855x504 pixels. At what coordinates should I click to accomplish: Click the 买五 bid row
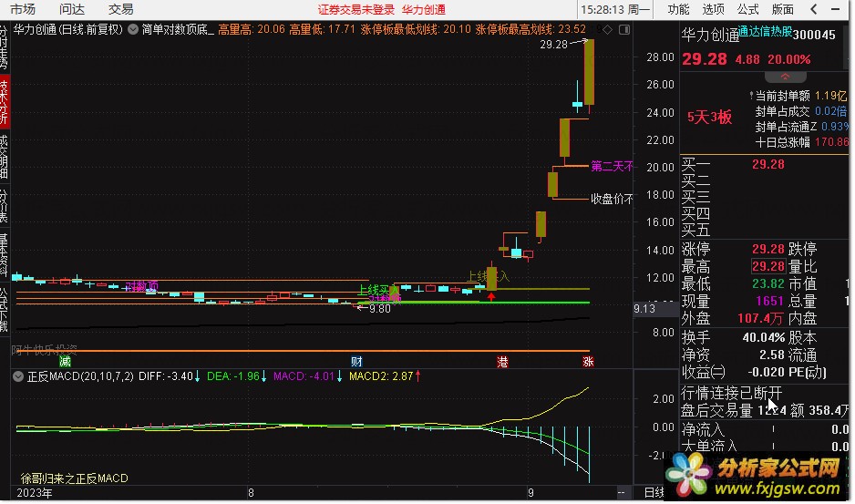763,230
